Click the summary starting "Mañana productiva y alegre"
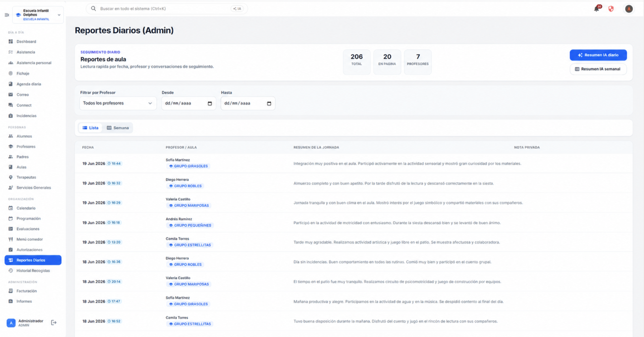The height and width of the screenshot is (337, 644). pyautogui.click(x=398, y=302)
